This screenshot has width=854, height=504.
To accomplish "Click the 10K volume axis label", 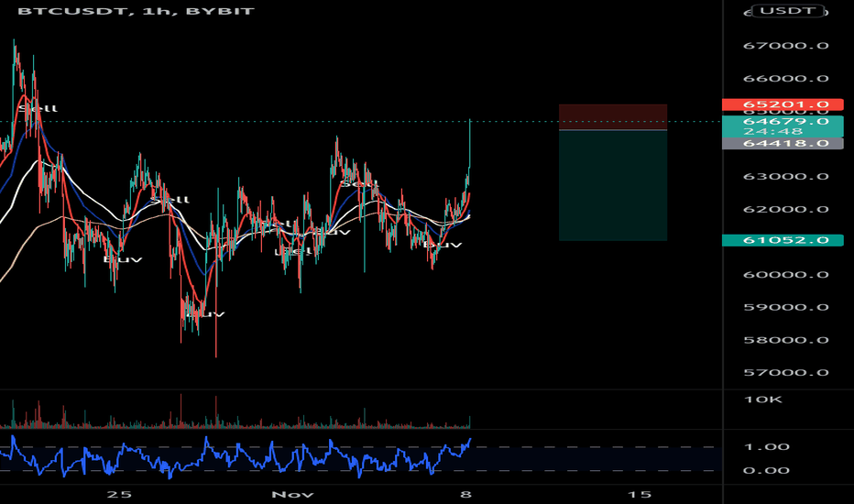I will pos(762,400).
